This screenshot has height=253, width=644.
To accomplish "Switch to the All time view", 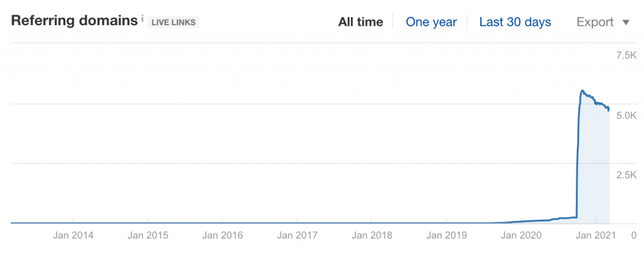I will point(360,22).
